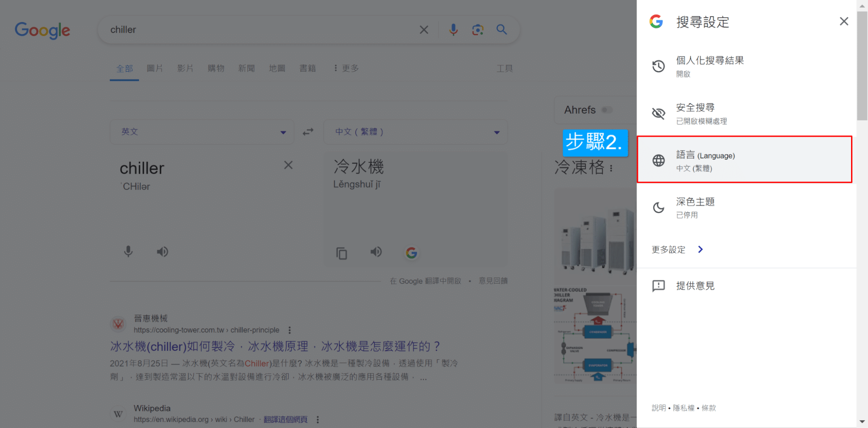Play pronunciation of source word chiller
The image size is (868, 428).
pos(162,252)
